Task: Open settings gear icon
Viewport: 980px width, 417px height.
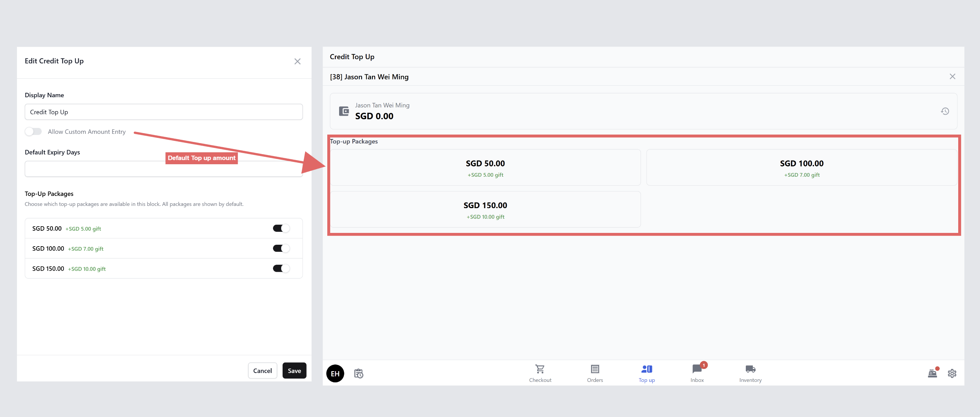Action: 952,373
